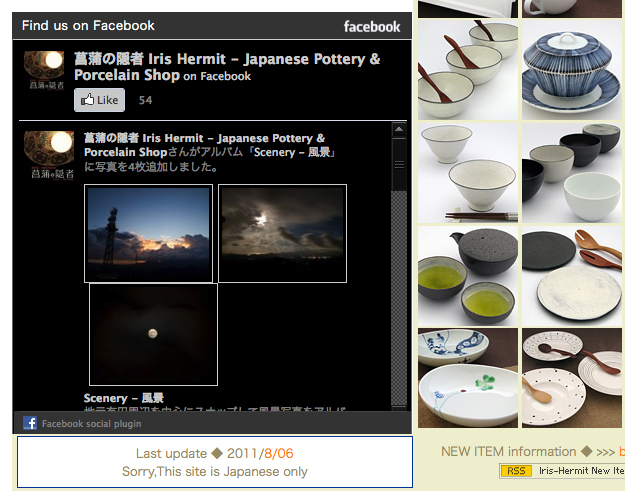The width and height of the screenshot is (625, 491).
Task: Open white rice bowls with chopsticks photo
Action: click(x=468, y=173)
